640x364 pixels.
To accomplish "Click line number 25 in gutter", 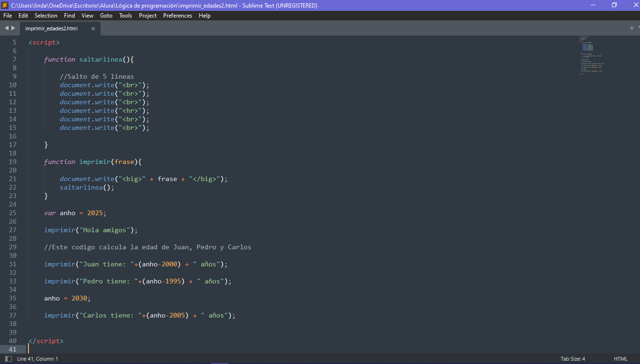I will point(12,213).
